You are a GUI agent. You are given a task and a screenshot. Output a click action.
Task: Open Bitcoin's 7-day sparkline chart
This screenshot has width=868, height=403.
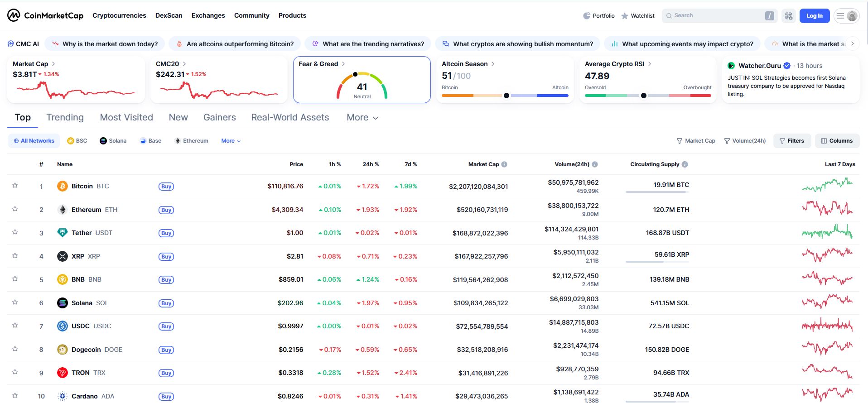click(827, 185)
